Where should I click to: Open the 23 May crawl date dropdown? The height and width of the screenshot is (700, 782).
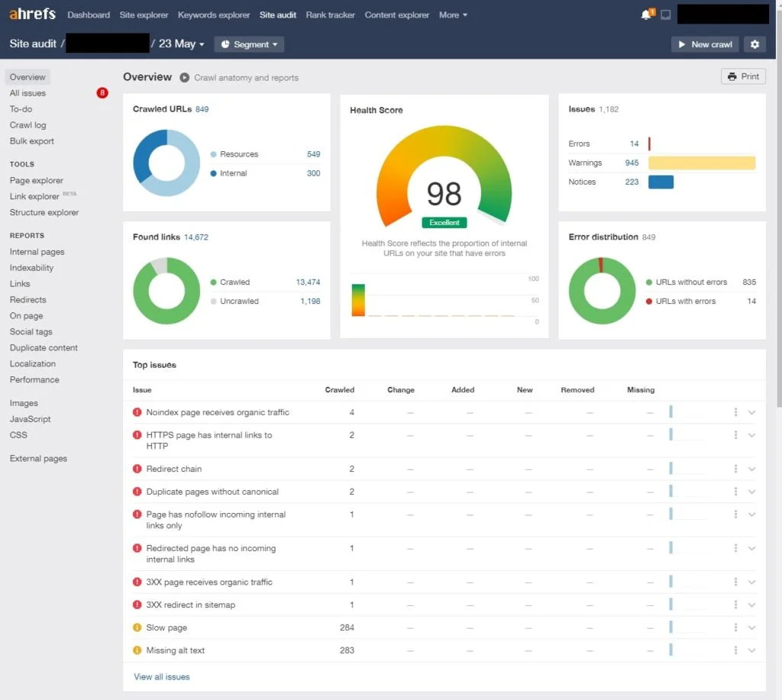pyautogui.click(x=181, y=44)
